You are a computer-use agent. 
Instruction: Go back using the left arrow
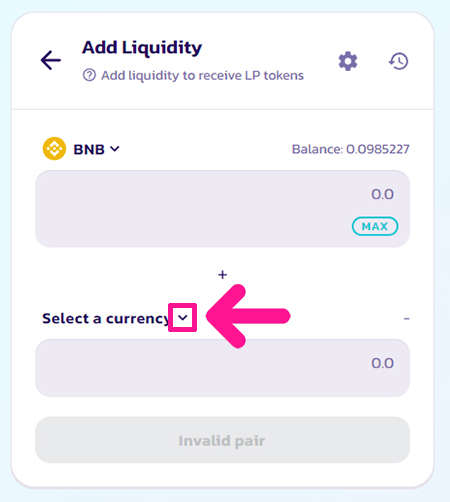click(51, 60)
